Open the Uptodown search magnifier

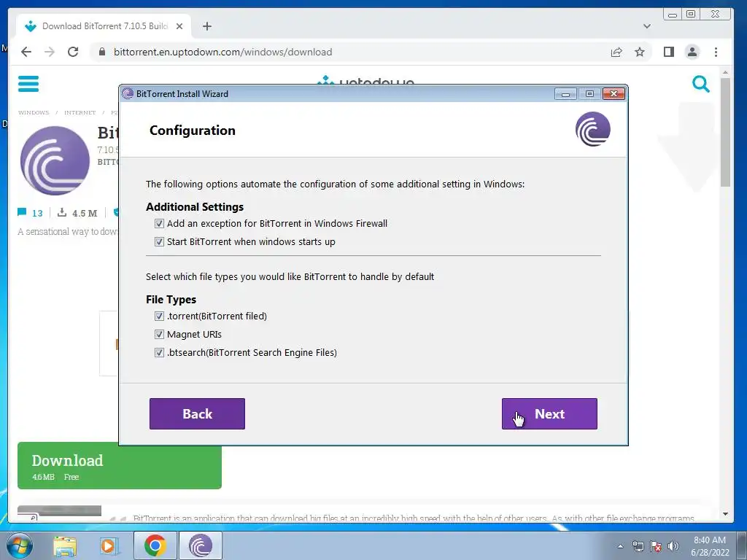701,84
